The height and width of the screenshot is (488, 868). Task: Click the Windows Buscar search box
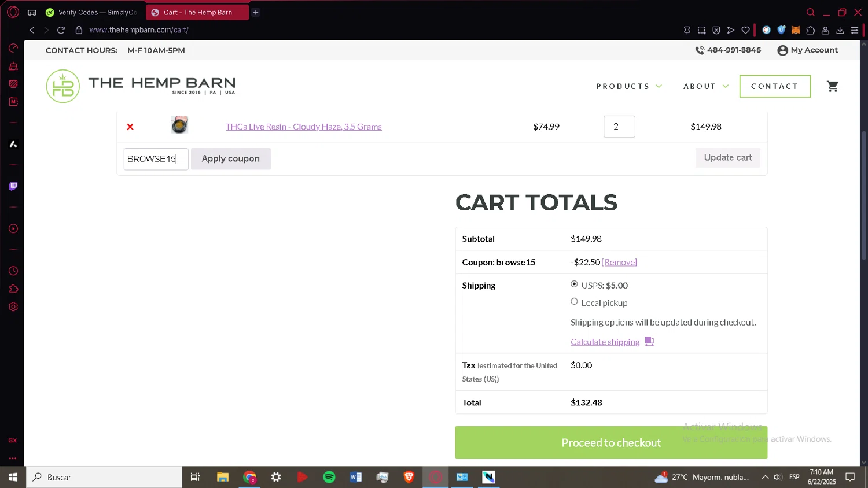click(x=104, y=477)
